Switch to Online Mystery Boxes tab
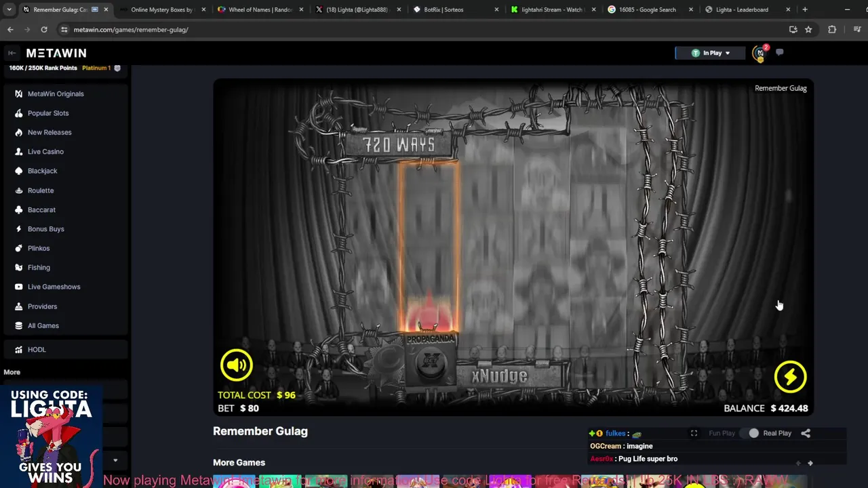868x488 pixels. pyautogui.click(x=162, y=9)
